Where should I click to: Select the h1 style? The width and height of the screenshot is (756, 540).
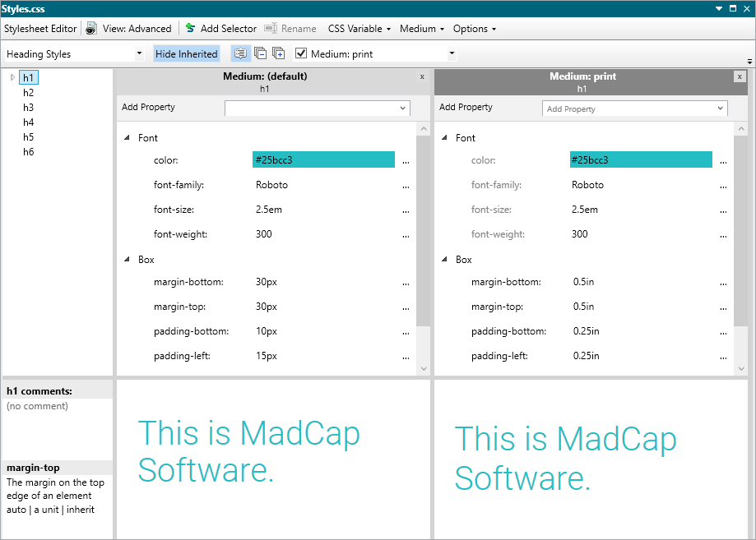coord(29,77)
